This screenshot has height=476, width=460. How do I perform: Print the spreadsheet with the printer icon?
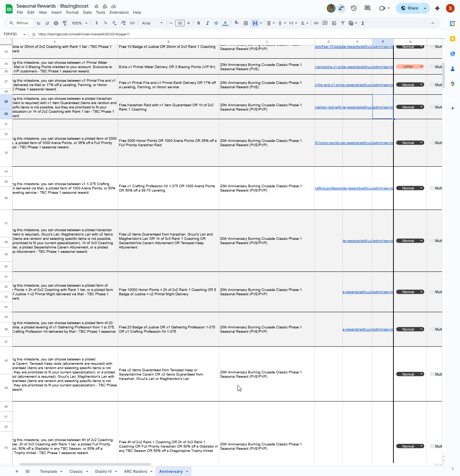pos(56,23)
